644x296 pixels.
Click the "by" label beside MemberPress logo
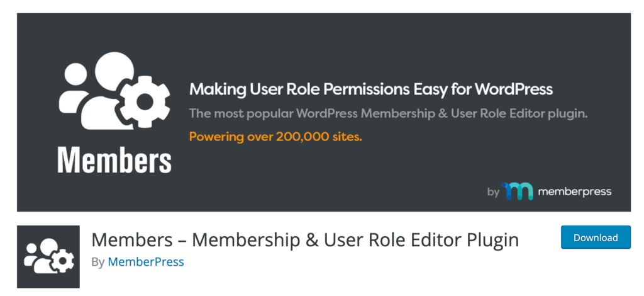coord(493,192)
